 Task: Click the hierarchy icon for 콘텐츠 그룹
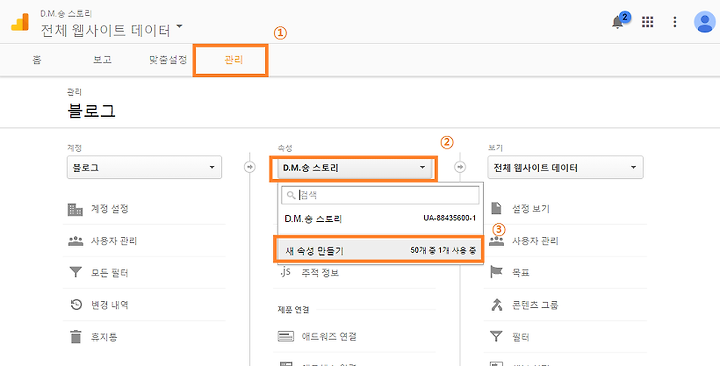pos(496,304)
